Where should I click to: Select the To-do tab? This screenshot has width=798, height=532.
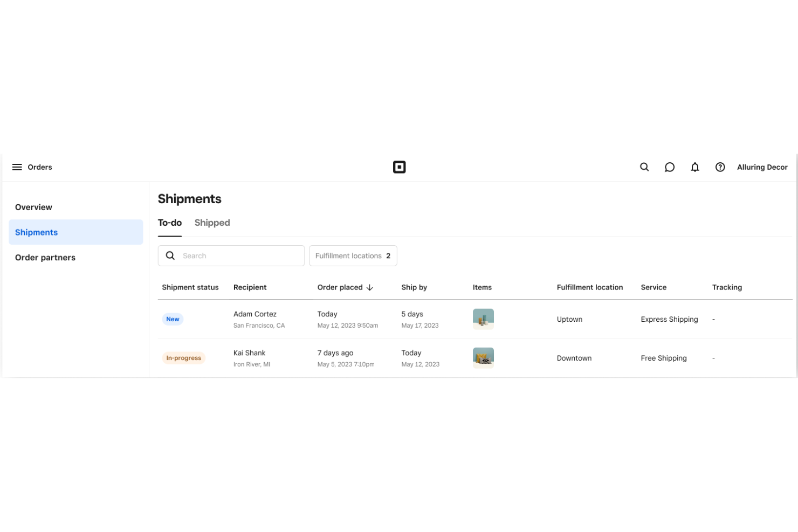click(169, 223)
